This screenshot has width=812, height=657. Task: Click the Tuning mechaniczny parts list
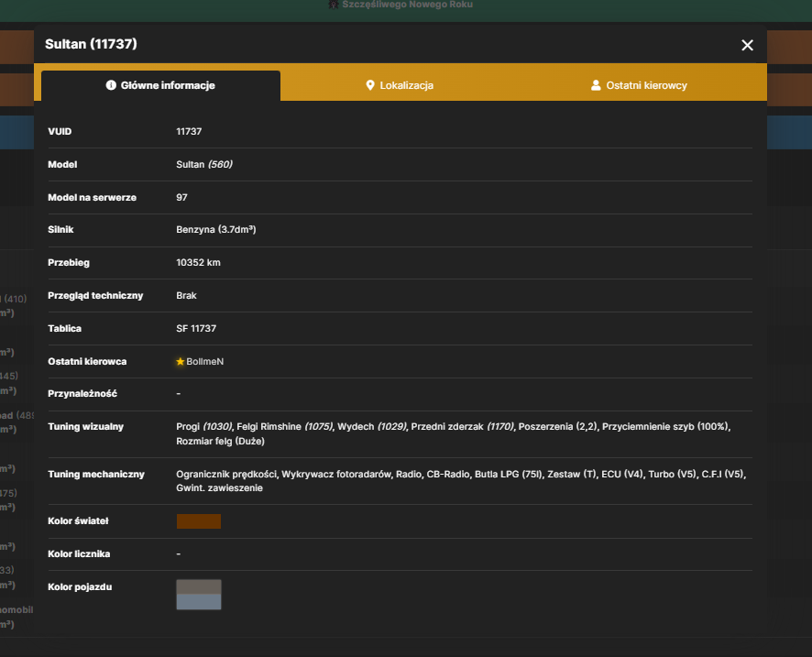(461, 481)
